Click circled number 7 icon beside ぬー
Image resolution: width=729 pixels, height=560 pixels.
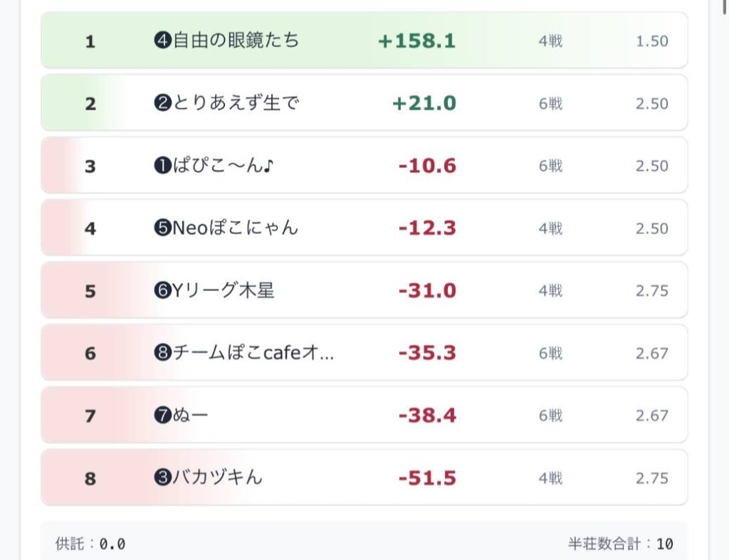pos(161,416)
